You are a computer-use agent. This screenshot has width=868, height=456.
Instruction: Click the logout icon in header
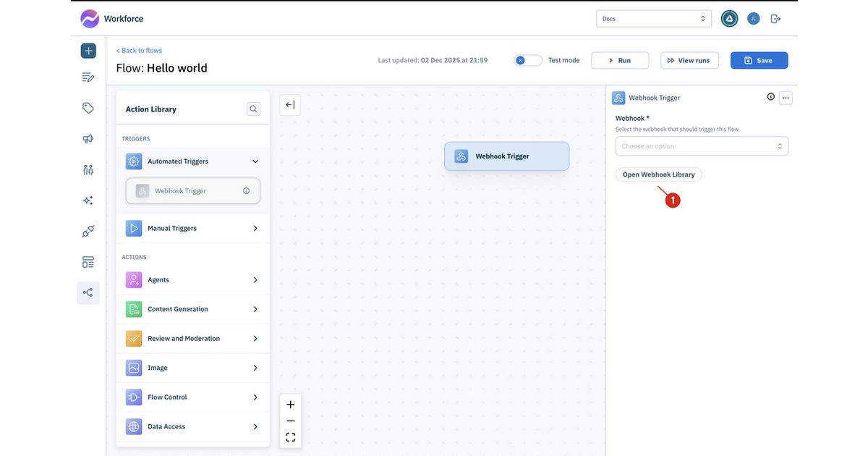(775, 19)
